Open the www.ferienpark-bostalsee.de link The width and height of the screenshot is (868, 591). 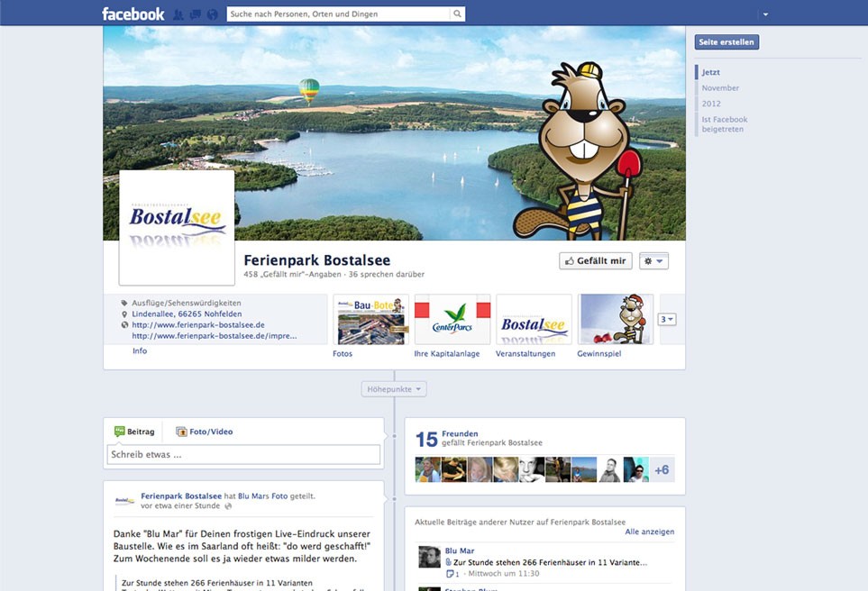[x=198, y=325]
